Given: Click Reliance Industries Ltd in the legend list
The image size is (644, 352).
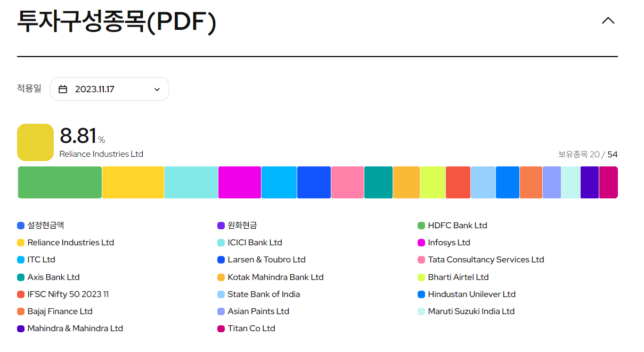Looking at the screenshot, I should point(66,243).
